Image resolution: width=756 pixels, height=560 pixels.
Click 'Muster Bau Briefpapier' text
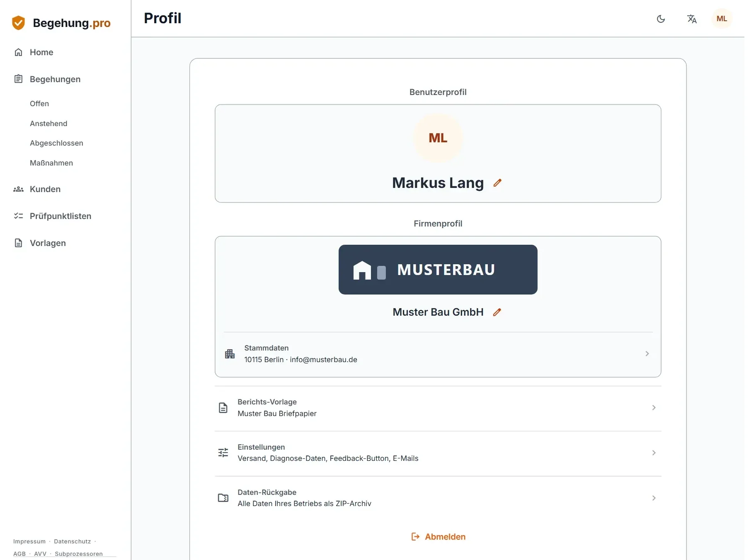[277, 414]
